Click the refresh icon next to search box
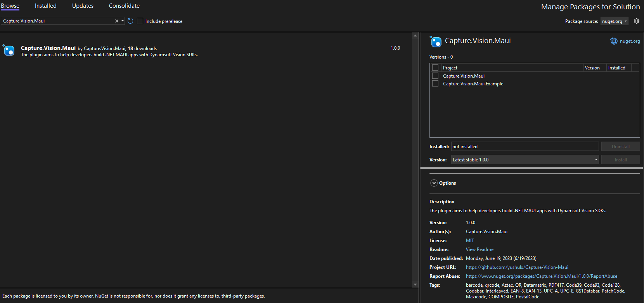 pyautogui.click(x=130, y=21)
